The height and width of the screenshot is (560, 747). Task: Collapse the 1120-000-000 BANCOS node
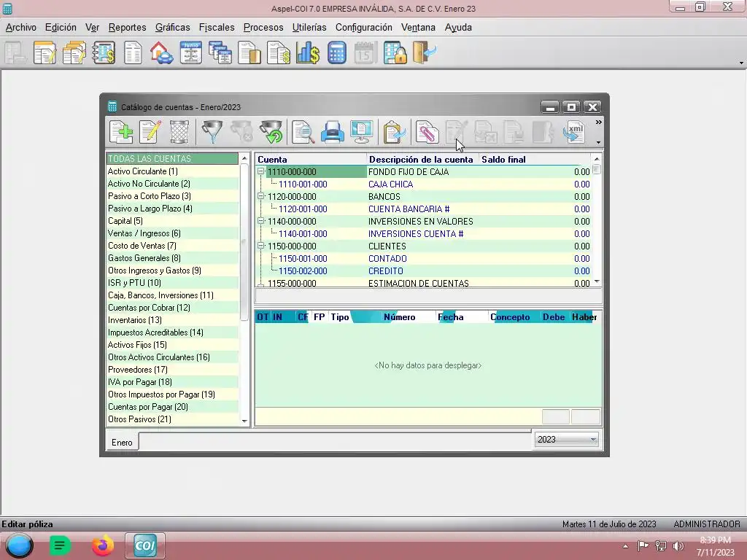(260, 196)
